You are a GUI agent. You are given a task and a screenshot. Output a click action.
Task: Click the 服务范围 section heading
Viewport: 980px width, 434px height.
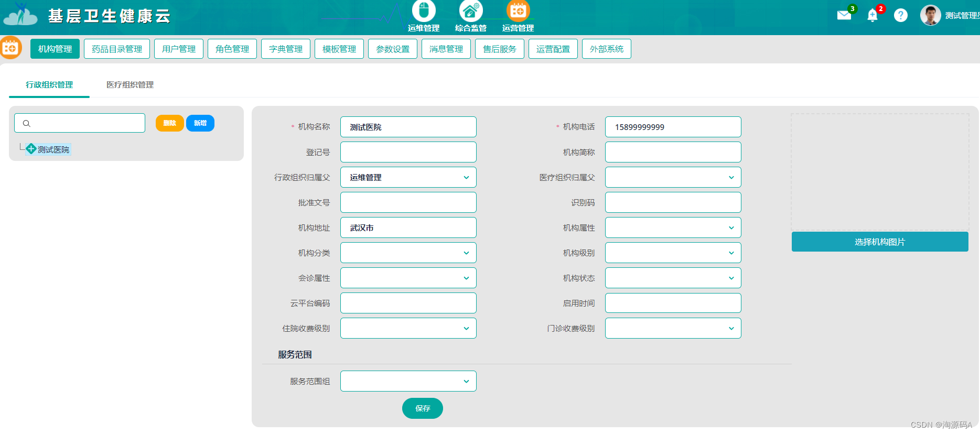click(295, 354)
